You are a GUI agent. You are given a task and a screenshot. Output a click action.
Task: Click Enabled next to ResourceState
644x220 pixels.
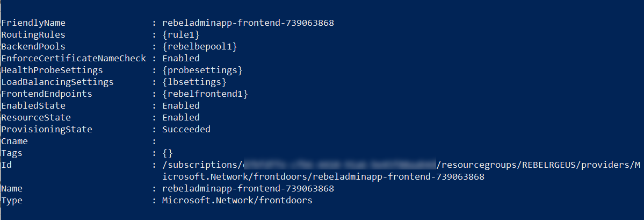point(180,118)
